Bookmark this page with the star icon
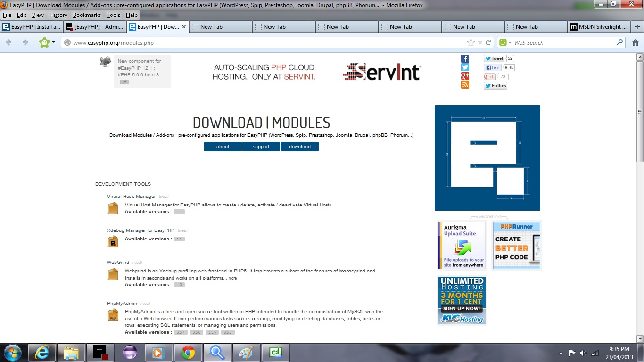 [471, 42]
